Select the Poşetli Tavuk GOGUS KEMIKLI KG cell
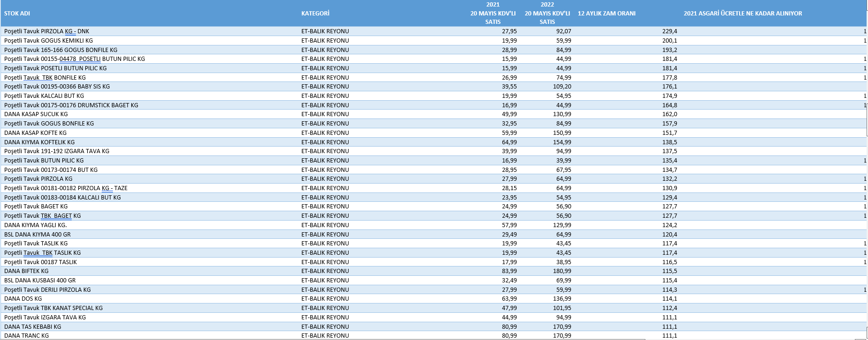The image size is (868, 340). click(x=48, y=41)
